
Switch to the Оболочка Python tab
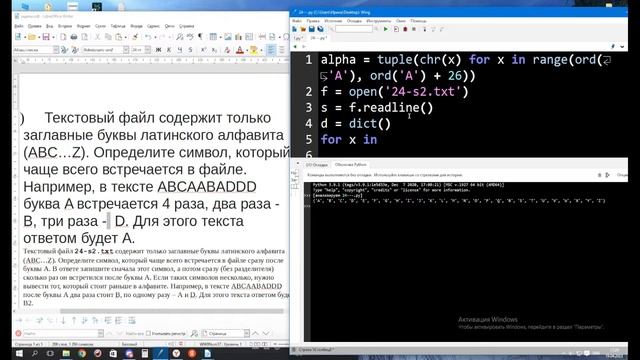tap(351, 165)
